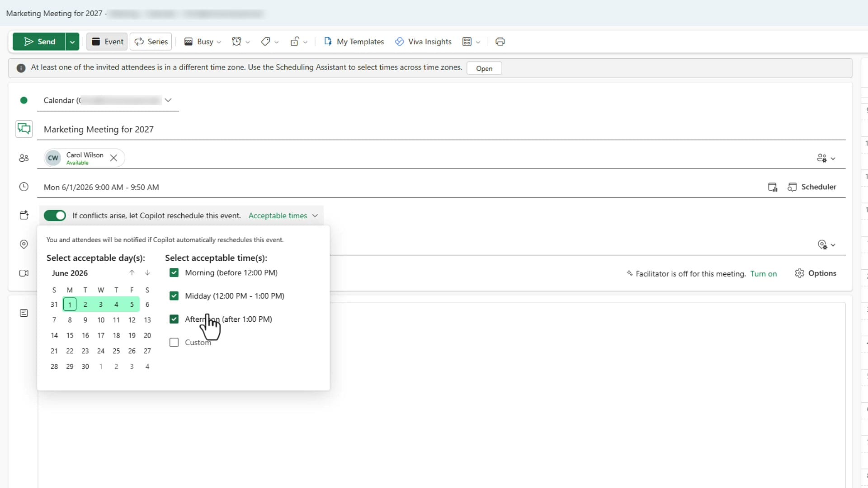Click the location pin icon
The height and width of the screenshot is (488, 868).
(24, 244)
